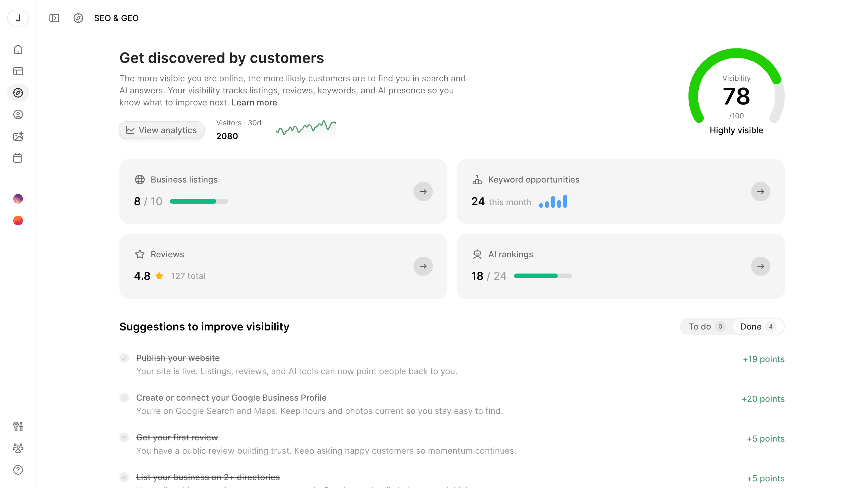Follow the Learn more link
Image resolution: width=868 pixels, height=488 pixels.
click(x=254, y=102)
